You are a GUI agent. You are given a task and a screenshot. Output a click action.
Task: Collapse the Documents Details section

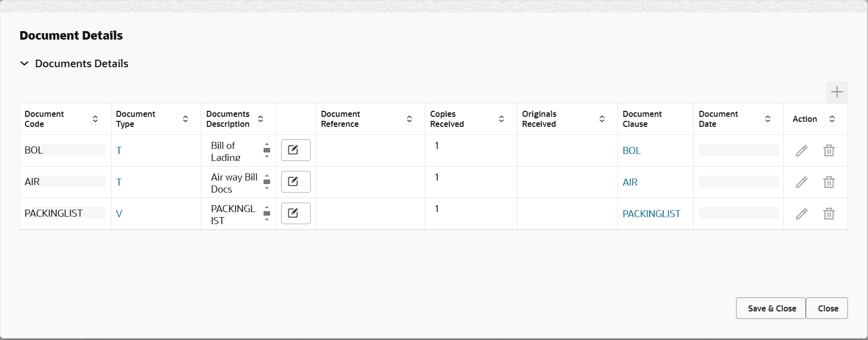[x=24, y=63]
